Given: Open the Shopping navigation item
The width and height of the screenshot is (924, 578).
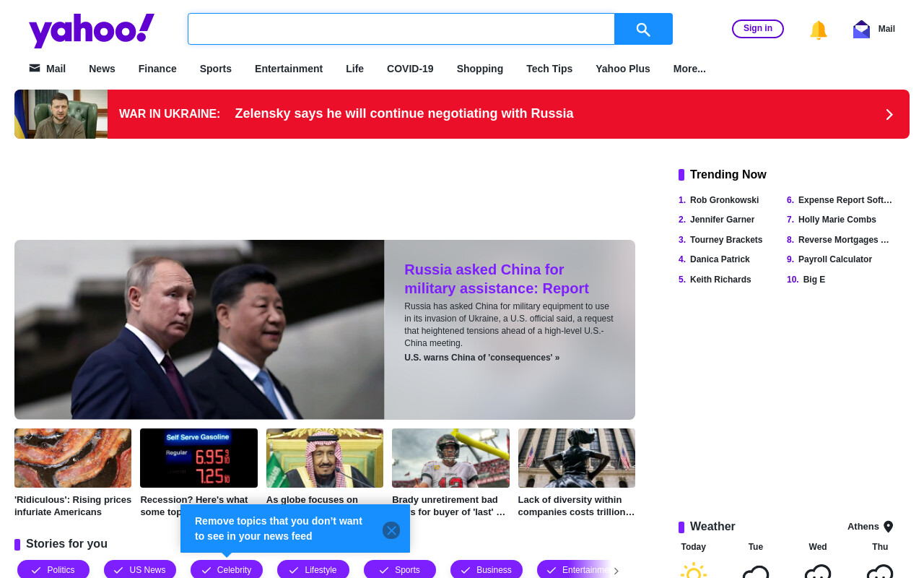Looking at the screenshot, I should tap(480, 69).
